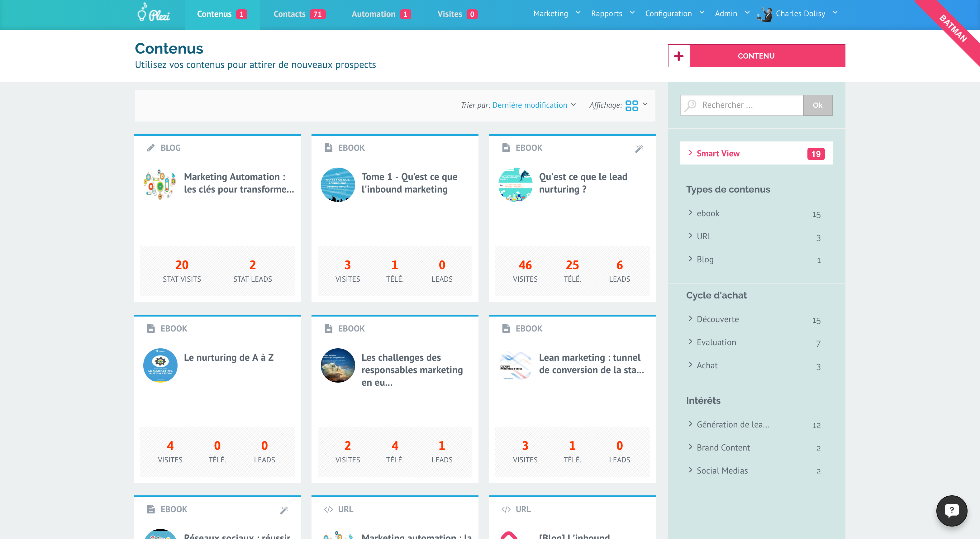This screenshot has height=539, width=980.
Task: Focus the Rechercher search field
Action: coord(741,105)
